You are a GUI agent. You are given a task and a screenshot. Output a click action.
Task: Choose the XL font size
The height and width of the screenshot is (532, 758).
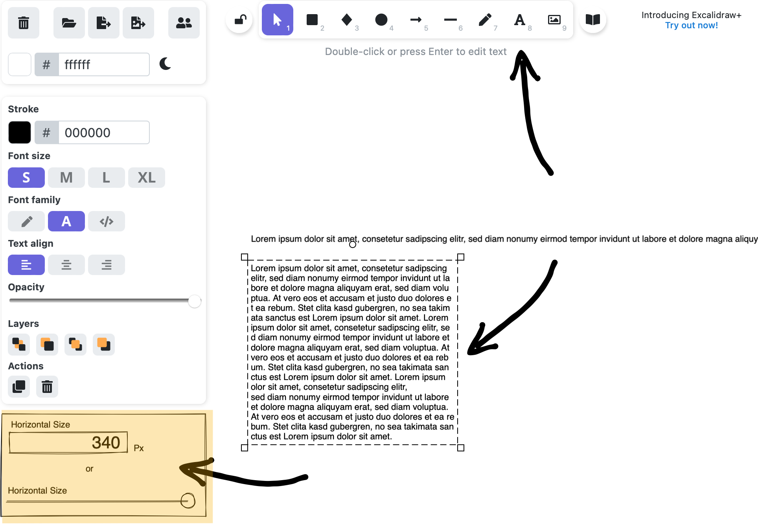(x=146, y=178)
